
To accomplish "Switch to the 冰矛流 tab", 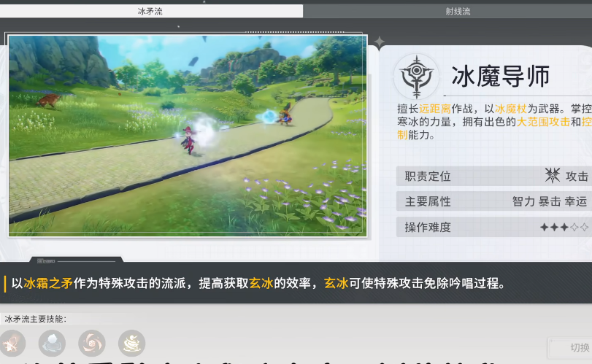I will 151,11.
